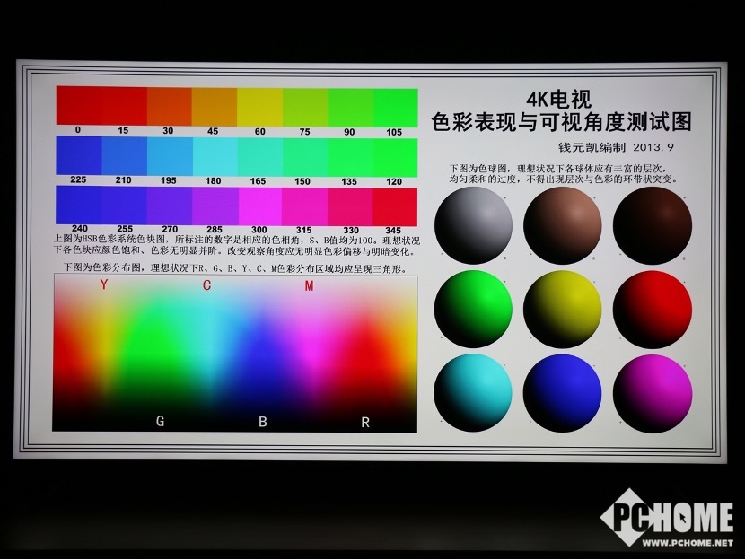Select the color block labeled 45
745x560 pixels.
215,107
